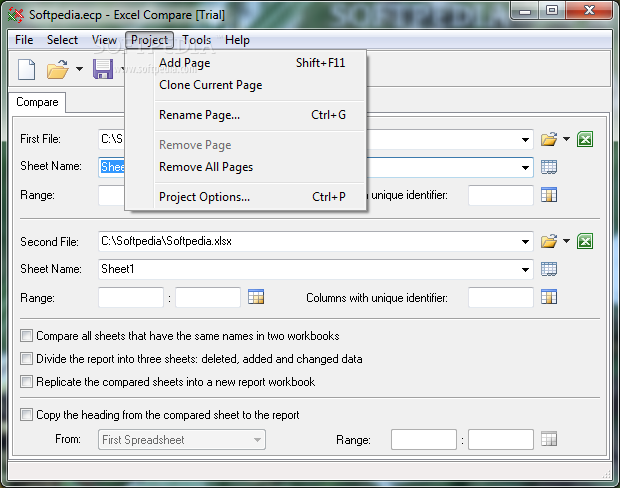The image size is (620, 488).
Task: Open the File menu
Action: (x=24, y=40)
